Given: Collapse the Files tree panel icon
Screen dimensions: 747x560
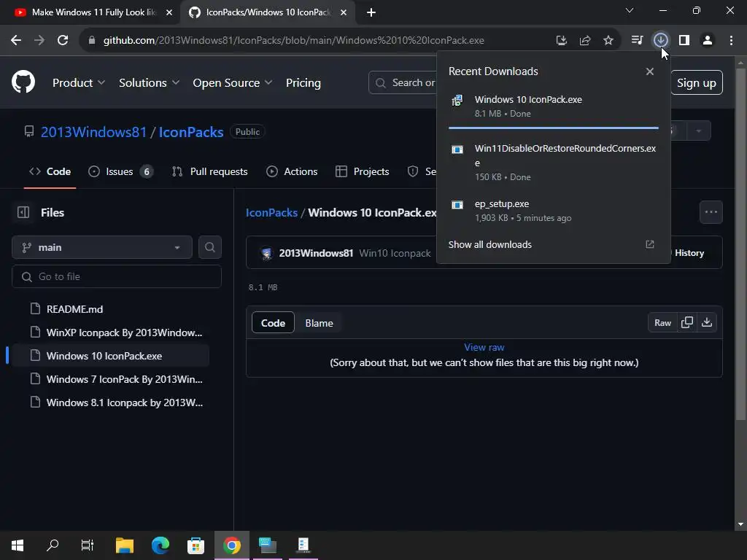Looking at the screenshot, I should coord(23,212).
